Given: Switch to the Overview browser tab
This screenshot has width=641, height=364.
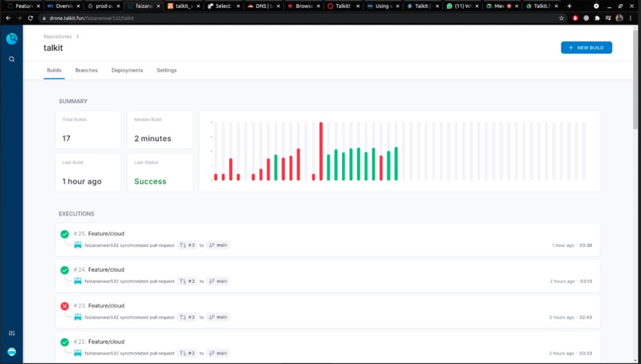Looking at the screenshot, I should point(63,6).
